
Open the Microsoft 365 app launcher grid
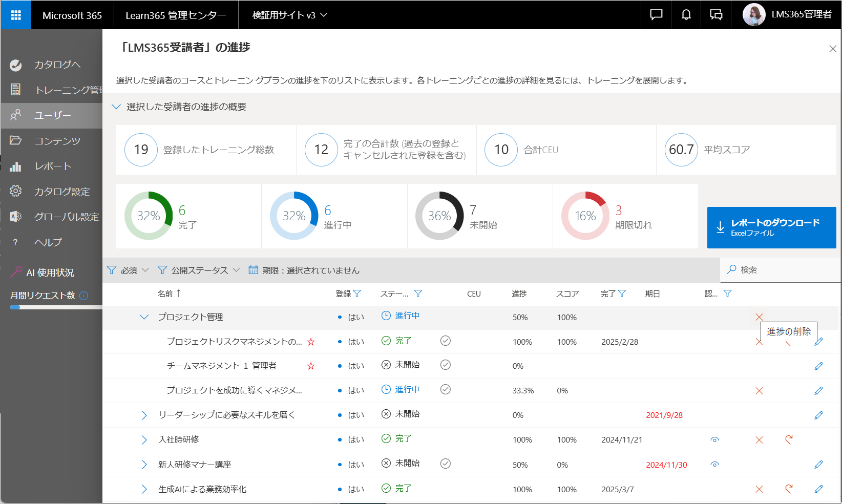point(16,15)
